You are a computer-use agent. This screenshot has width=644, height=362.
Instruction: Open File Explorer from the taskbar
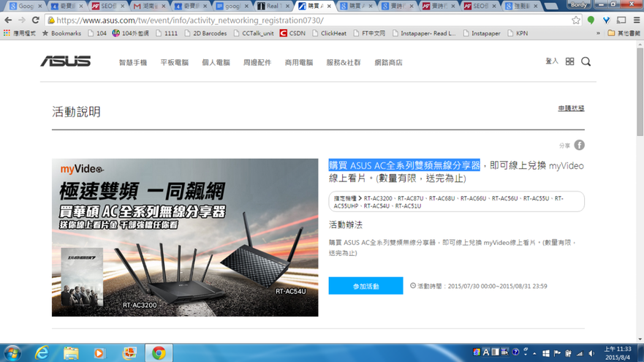[71, 353]
